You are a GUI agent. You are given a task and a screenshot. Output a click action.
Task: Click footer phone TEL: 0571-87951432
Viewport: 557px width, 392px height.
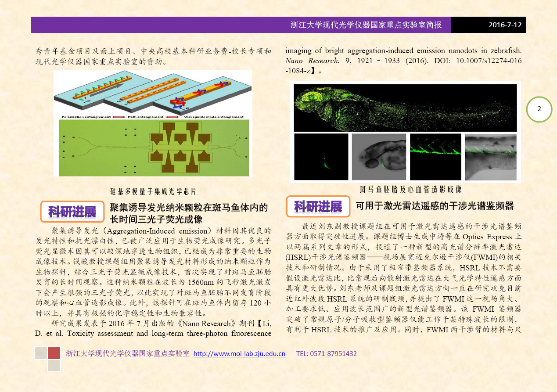(327, 354)
